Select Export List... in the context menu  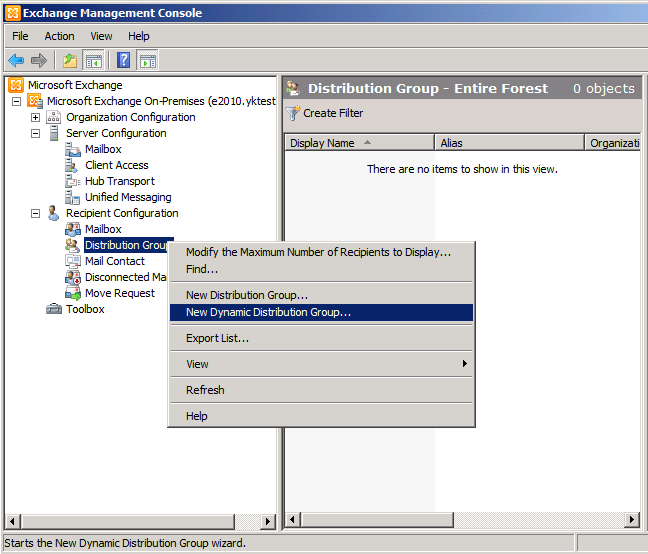tap(321, 338)
